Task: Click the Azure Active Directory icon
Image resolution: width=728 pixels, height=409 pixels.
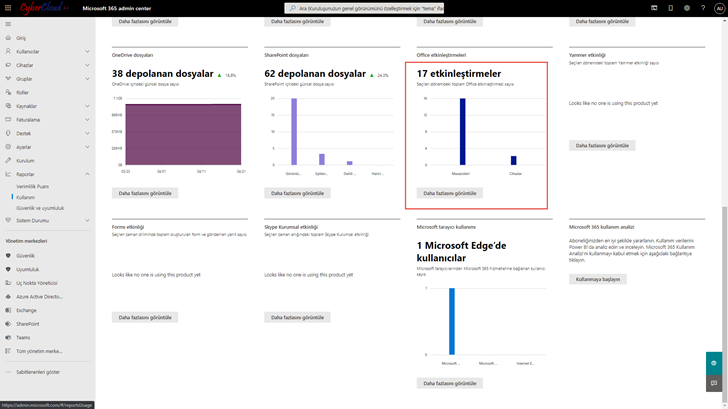Action: tap(8, 297)
